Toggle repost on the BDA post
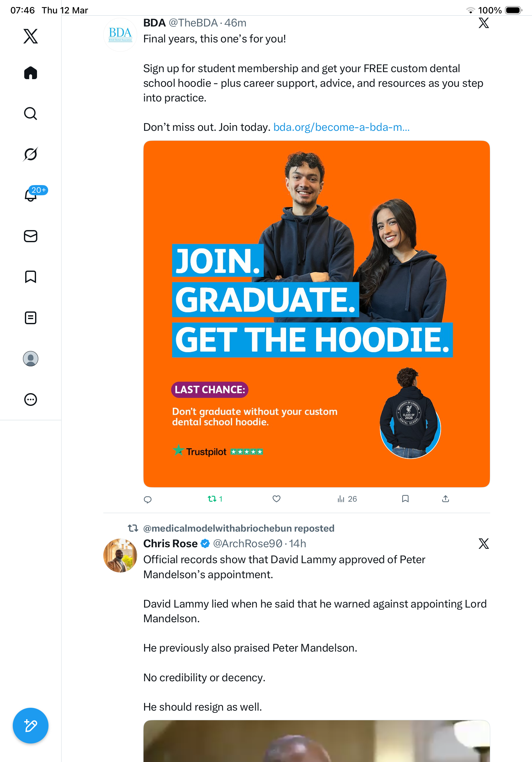Image resolution: width=532 pixels, height=762 pixels. (215, 499)
